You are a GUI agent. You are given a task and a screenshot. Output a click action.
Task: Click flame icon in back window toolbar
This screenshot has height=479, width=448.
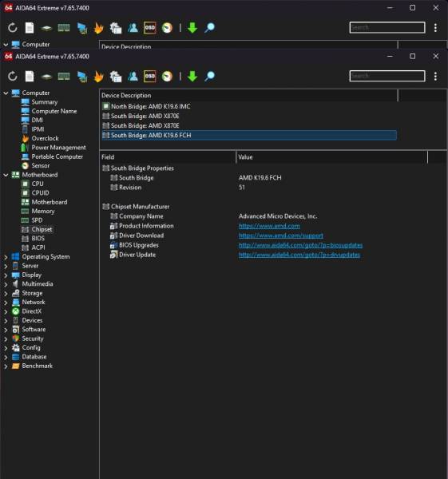(98, 28)
